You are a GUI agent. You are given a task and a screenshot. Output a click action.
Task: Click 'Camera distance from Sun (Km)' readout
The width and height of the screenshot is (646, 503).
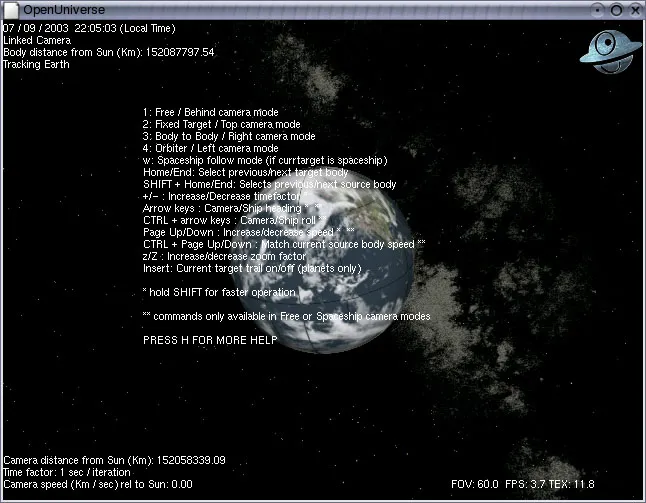(x=114, y=460)
